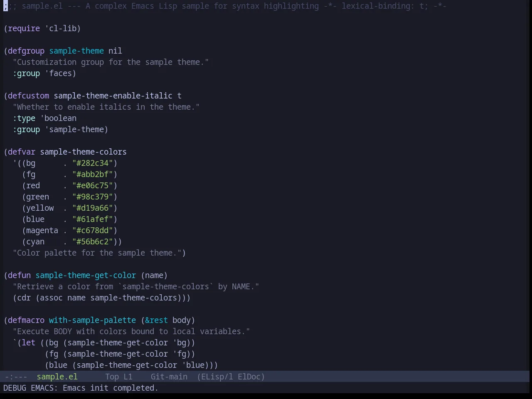Click the 'sample-theme symbol after :group

pos(74,129)
